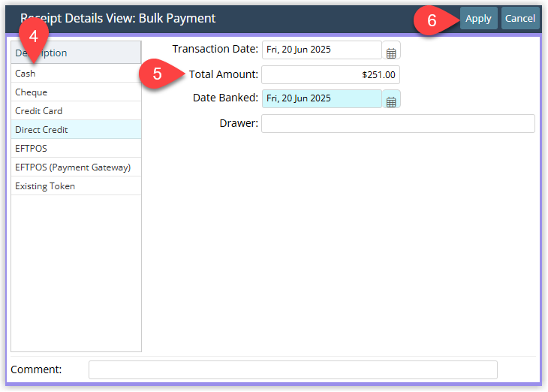The height and width of the screenshot is (392, 548).
Task: Focus the Date Banked field
Action: click(x=322, y=98)
